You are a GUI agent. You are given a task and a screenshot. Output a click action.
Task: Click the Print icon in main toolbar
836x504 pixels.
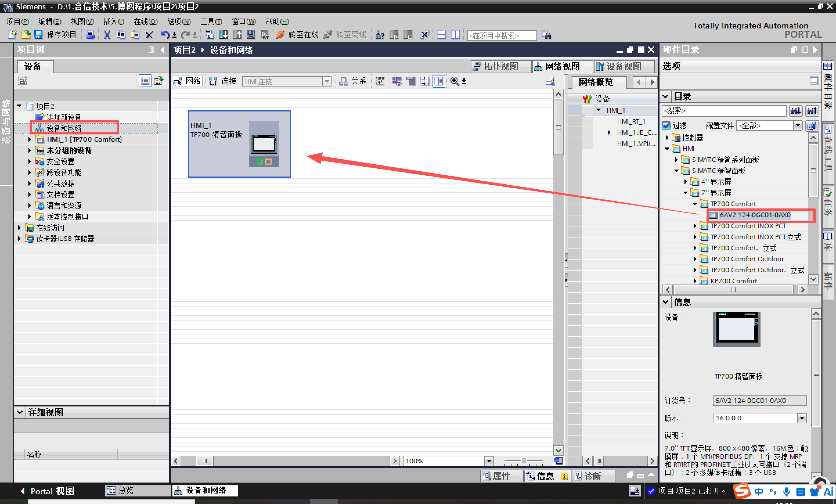[x=90, y=35]
